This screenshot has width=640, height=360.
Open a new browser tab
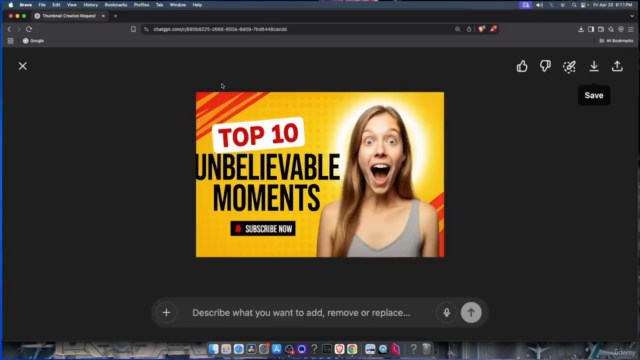[x=116, y=16]
